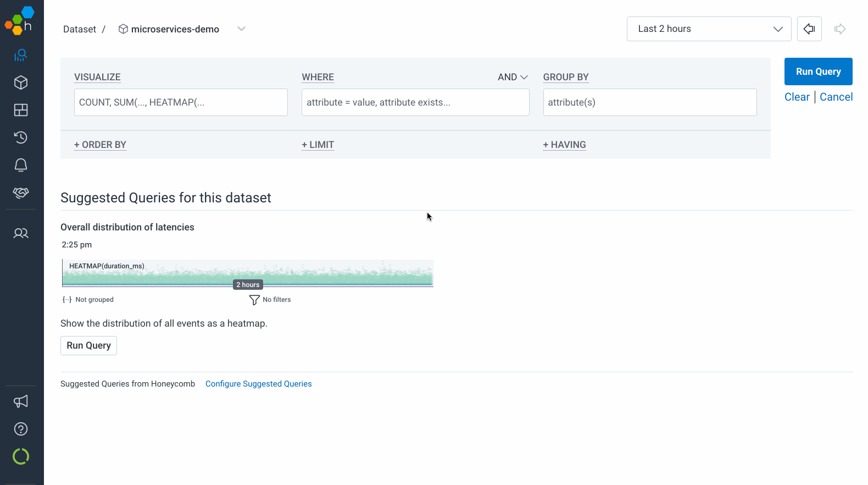Click the Not grouped braces icon
Image resolution: width=868 pixels, height=485 pixels.
(x=67, y=300)
